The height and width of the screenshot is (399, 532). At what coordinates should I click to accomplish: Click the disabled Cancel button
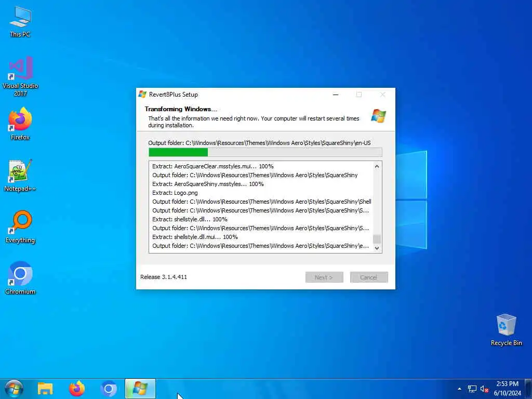[x=369, y=277]
